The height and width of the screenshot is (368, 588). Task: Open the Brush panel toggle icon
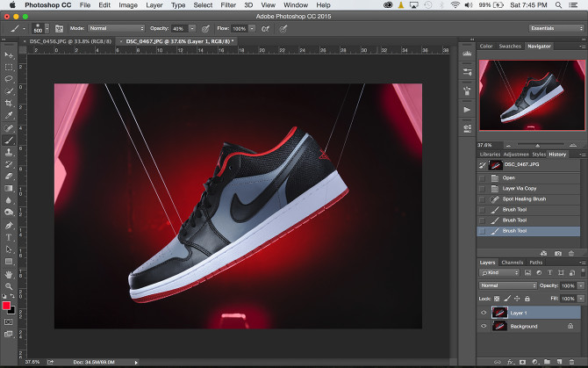tap(59, 28)
